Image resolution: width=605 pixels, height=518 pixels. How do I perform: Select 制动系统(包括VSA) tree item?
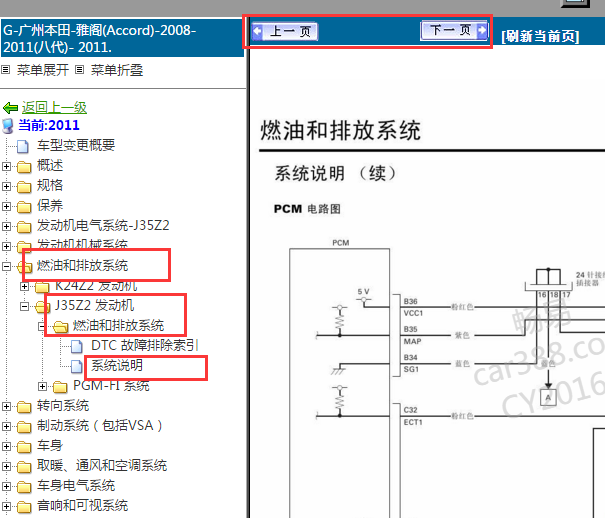point(100,425)
